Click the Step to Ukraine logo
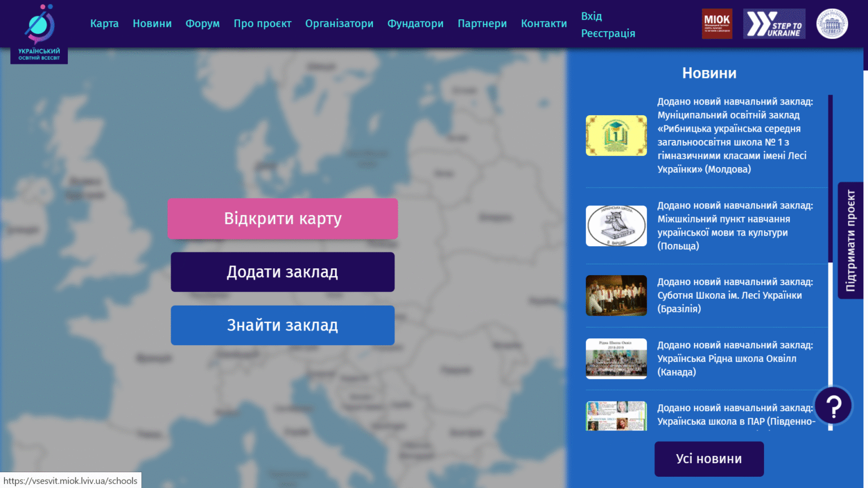 click(774, 24)
